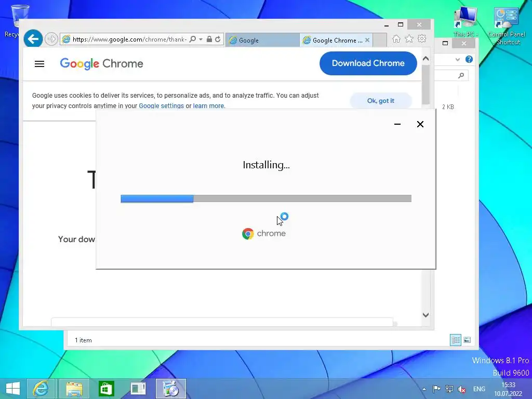Click the Google Chrome logo
This screenshot has height=399, width=532.
[101, 63]
